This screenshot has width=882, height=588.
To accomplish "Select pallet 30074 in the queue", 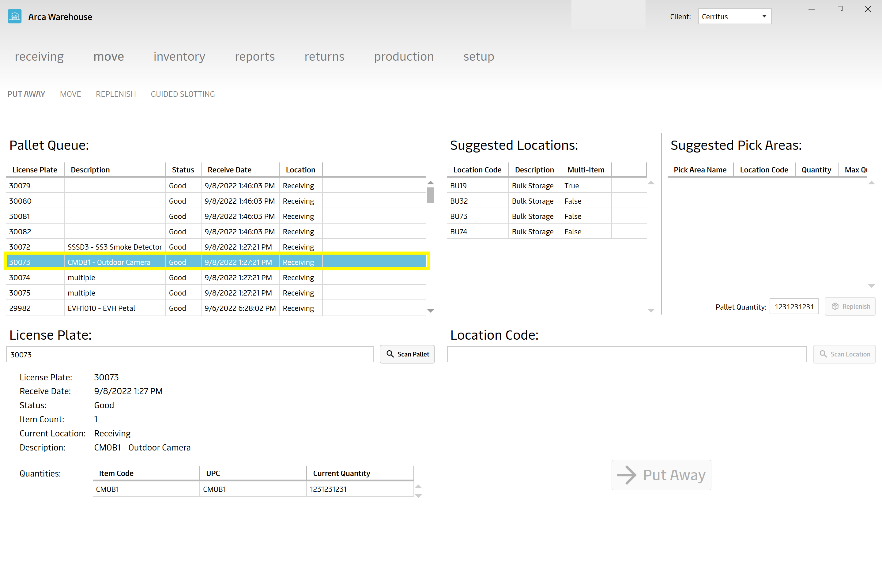I will pyautogui.click(x=216, y=277).
